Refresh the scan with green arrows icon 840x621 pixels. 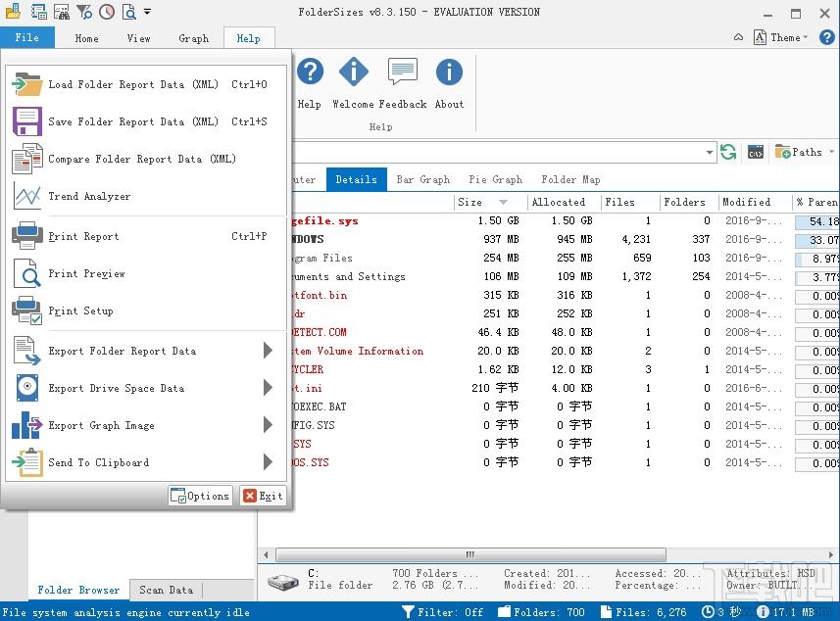pos(728,153)
